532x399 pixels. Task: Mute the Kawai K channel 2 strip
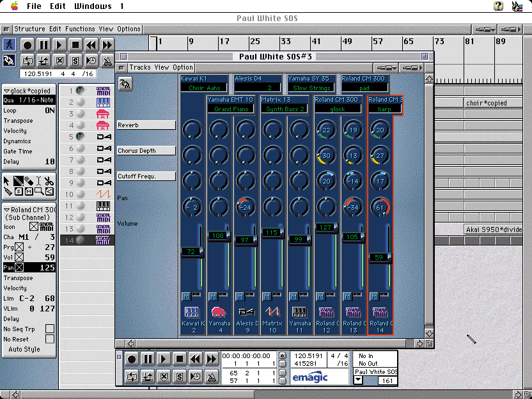pos(186,297)
